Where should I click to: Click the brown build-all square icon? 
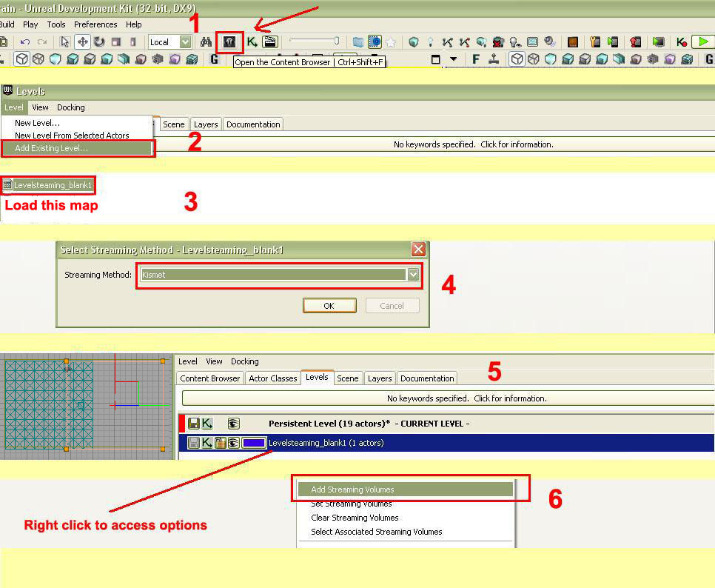tap(573, 42)
